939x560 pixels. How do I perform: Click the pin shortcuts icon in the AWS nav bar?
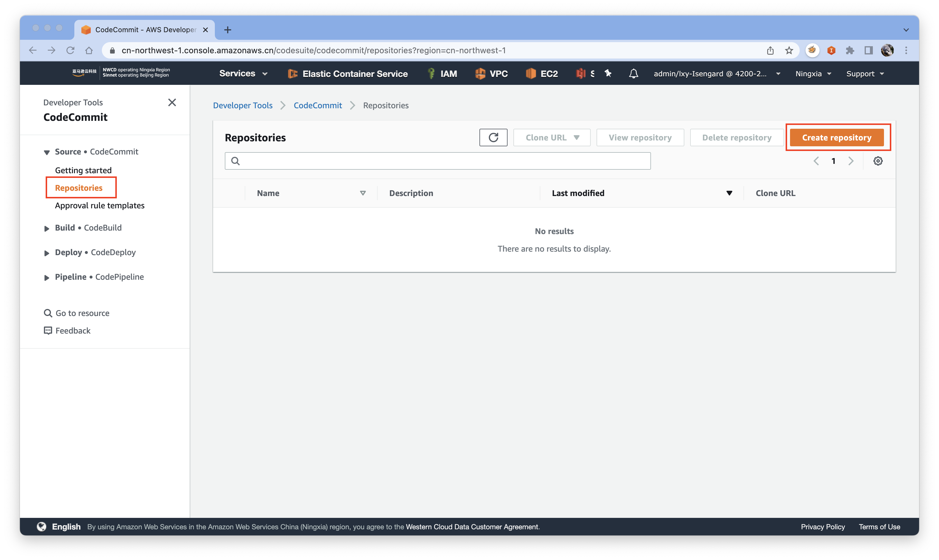point(608,74)
